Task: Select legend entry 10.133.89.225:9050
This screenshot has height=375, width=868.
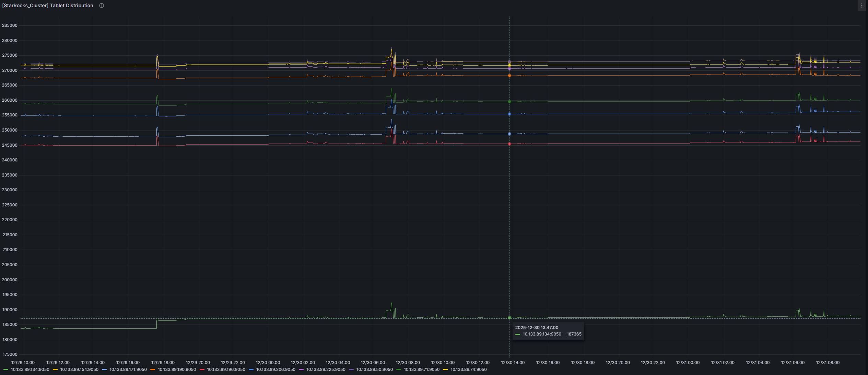Action: [x=326, y=370]
